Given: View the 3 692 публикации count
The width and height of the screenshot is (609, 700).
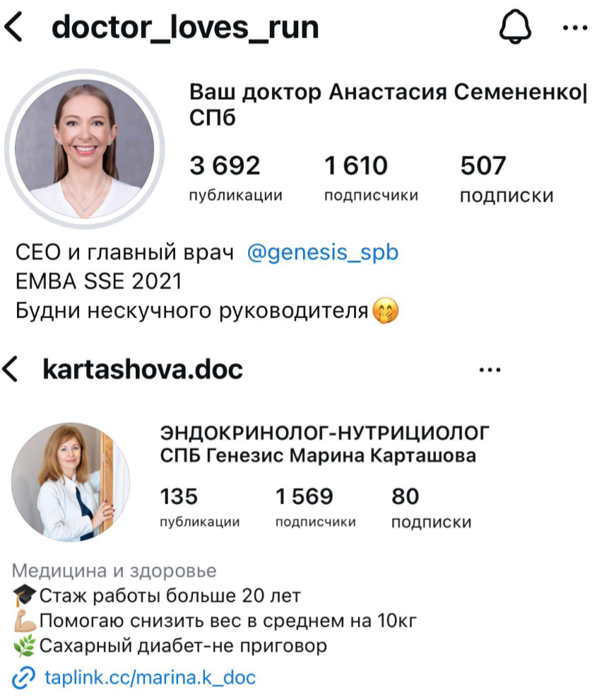Looking at the screenshot, I should pos(235,177).
